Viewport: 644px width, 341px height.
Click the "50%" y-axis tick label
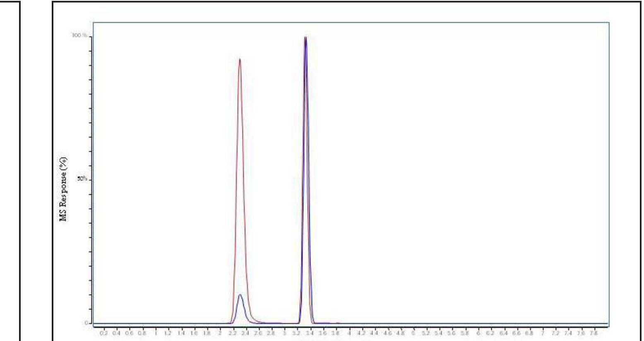pos(83,179)
